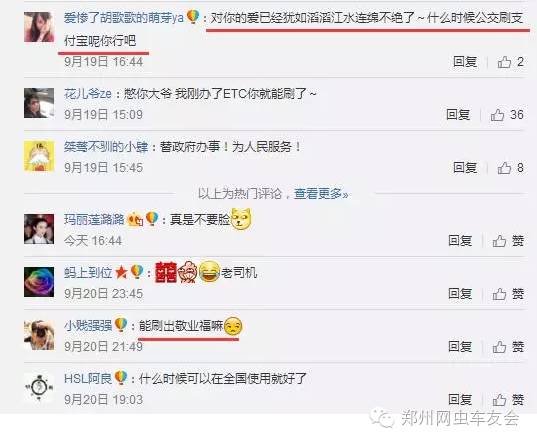Reply to 桀骜不驯的小肆's comment

(x=465, y=167)
